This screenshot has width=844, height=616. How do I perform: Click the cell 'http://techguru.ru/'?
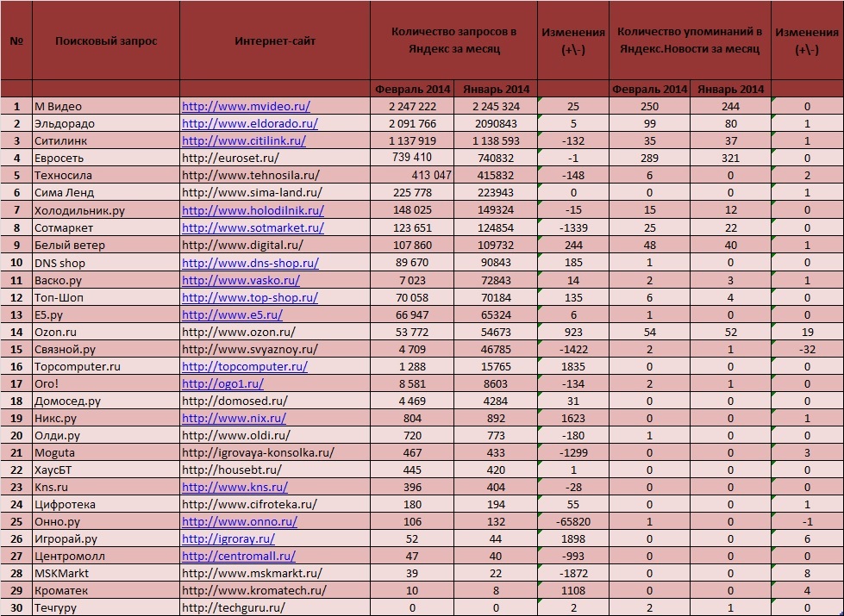tap(275, 607)
